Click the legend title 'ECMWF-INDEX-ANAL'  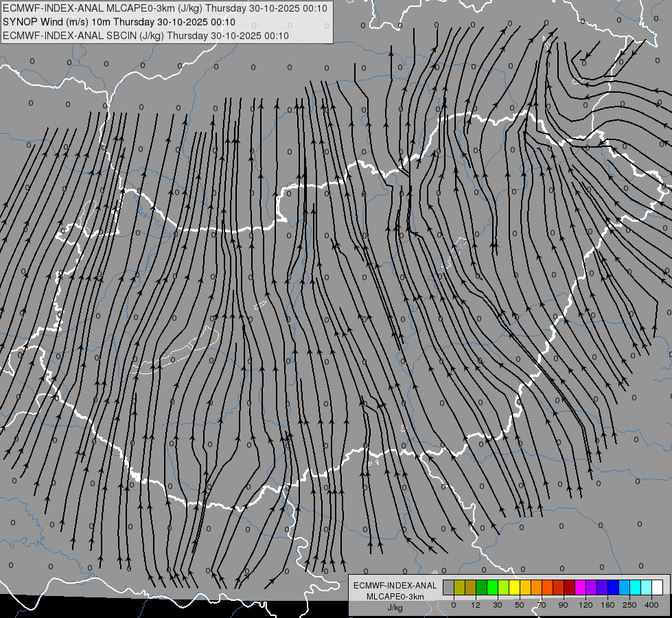point(395,586)
